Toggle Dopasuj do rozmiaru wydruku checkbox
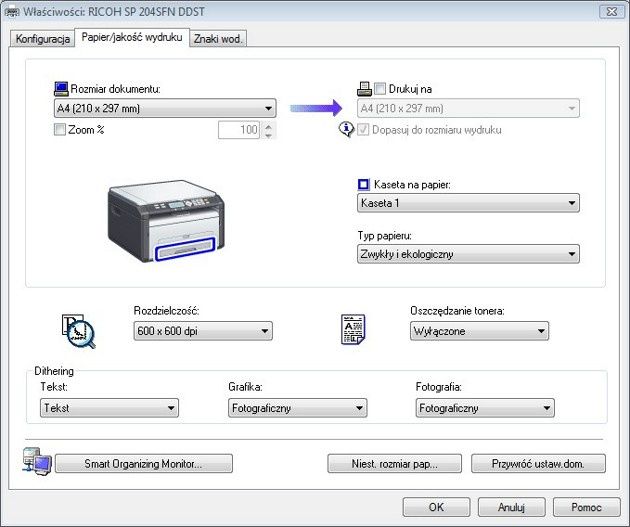Image resolution: width=630 pixels, height=527 pixels. coord(363,130)
